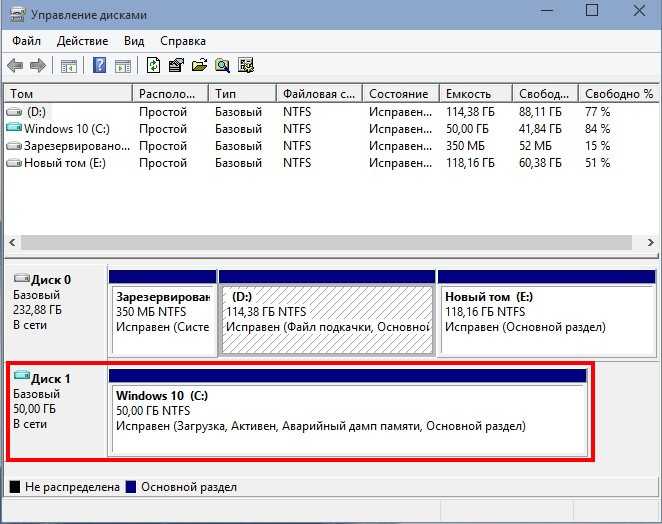Viewport: 662px width, 524px height.
Task: Select the Зарезервировано 350 МБ partition block
Action: coord(163,313)
